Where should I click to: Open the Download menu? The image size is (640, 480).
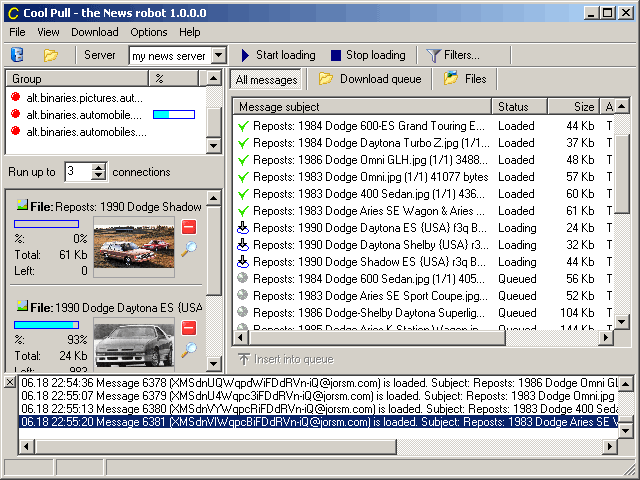pyautogui.click(x=95, y=32)
